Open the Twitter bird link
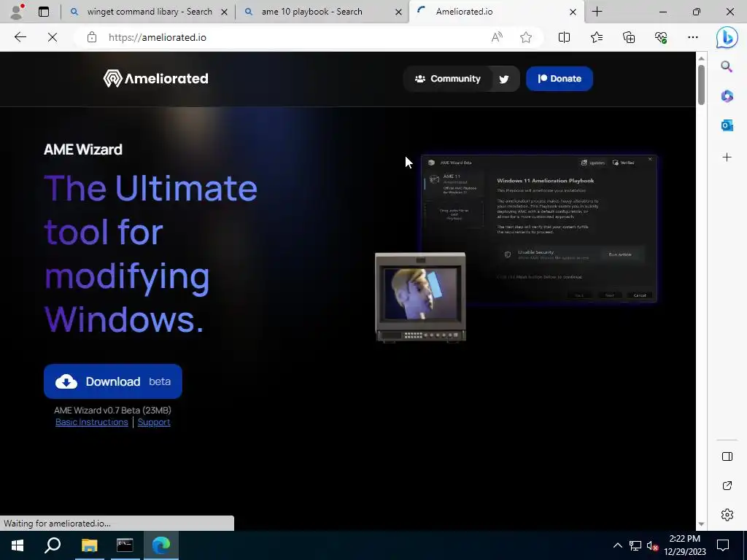Screen dimensions: 747x560 503,79
